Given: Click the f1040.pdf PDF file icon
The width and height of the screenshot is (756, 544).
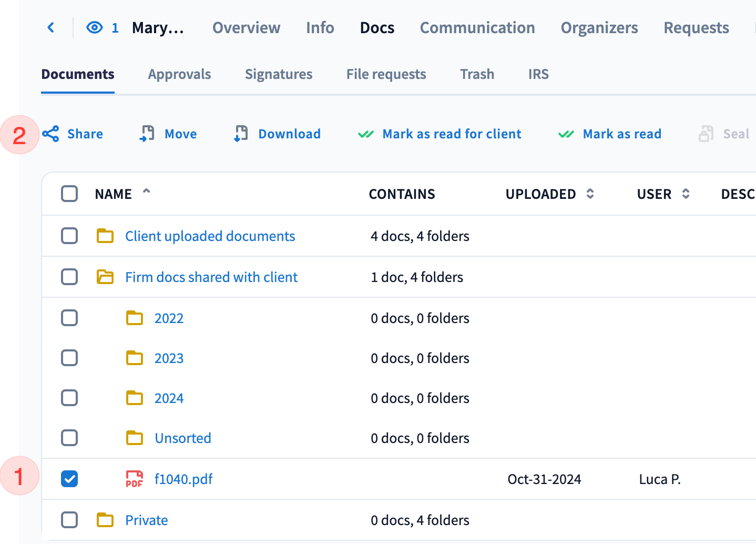Looking at the screenshot, I should [135, 479].
